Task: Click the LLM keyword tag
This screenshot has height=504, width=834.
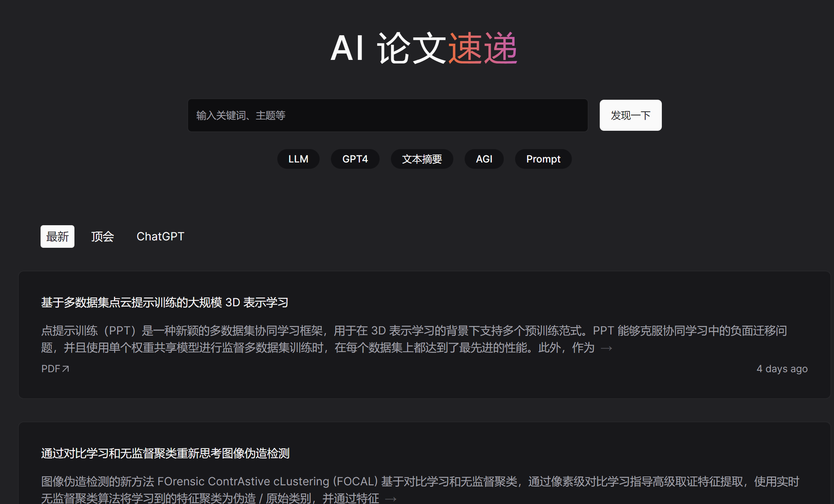Action: point(298,159)
